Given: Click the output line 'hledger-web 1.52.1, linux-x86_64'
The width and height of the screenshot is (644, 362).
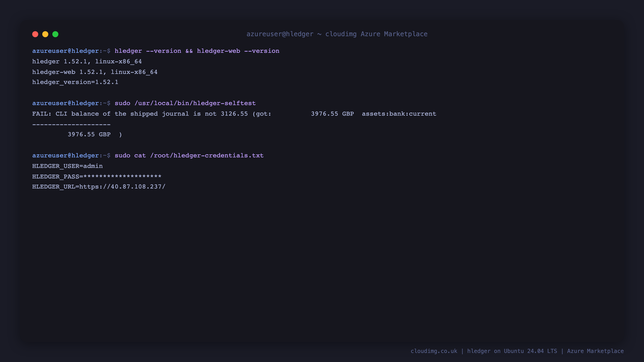Looking at the screenshot, I should 95,72.
